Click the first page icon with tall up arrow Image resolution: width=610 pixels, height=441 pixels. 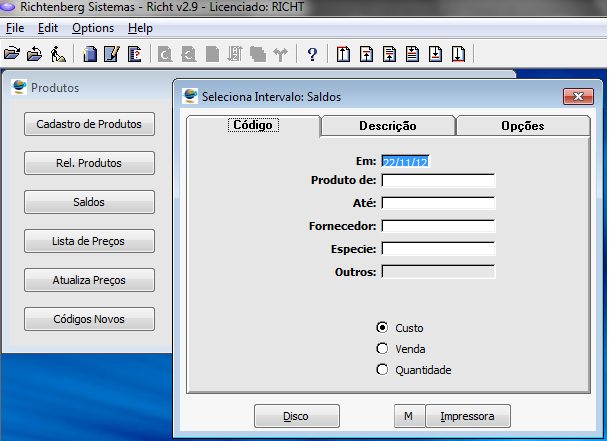342,54
